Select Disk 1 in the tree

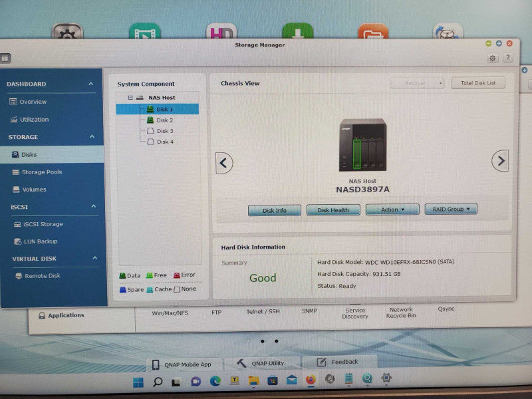[158, 109]
